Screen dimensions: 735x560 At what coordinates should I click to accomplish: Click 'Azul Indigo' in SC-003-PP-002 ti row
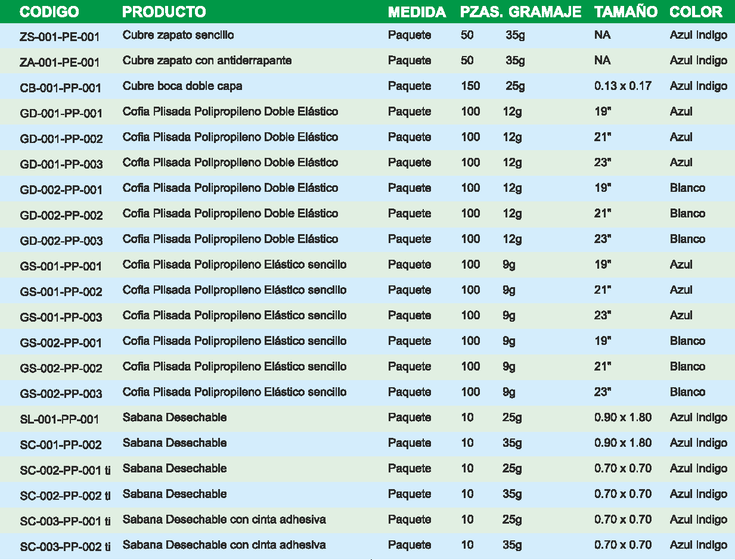click(x=699, y=545)
